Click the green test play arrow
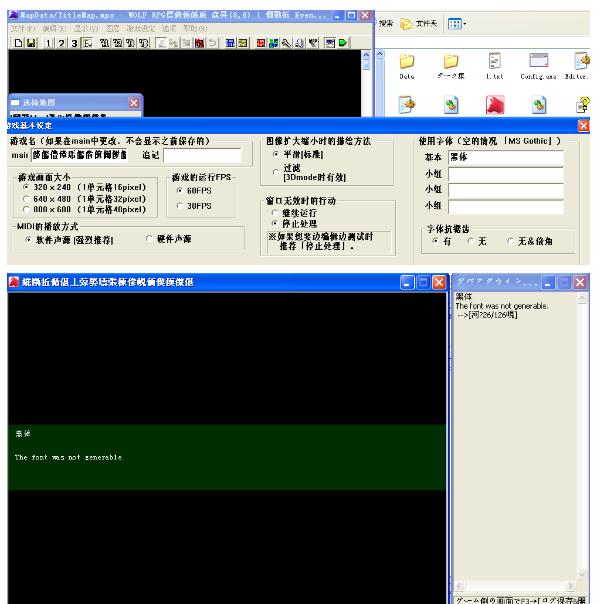Screen dimensions: 608x604 point(343,43)
